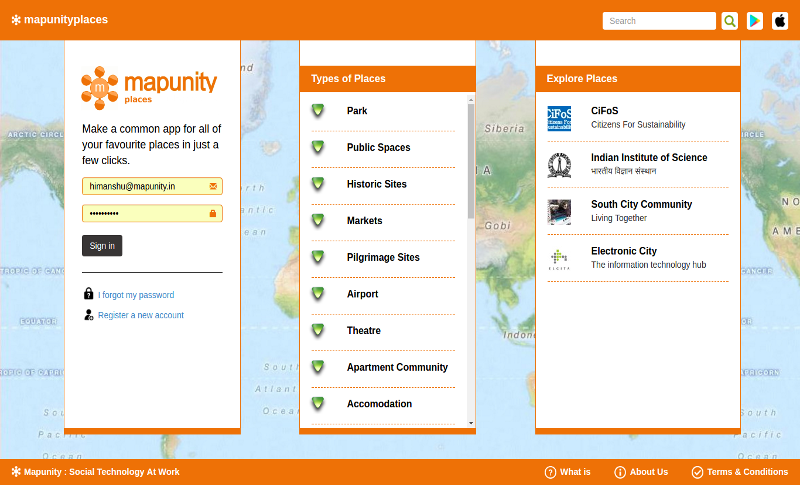Click the Sign in button
800x485 pixels.
coord(102,246)
